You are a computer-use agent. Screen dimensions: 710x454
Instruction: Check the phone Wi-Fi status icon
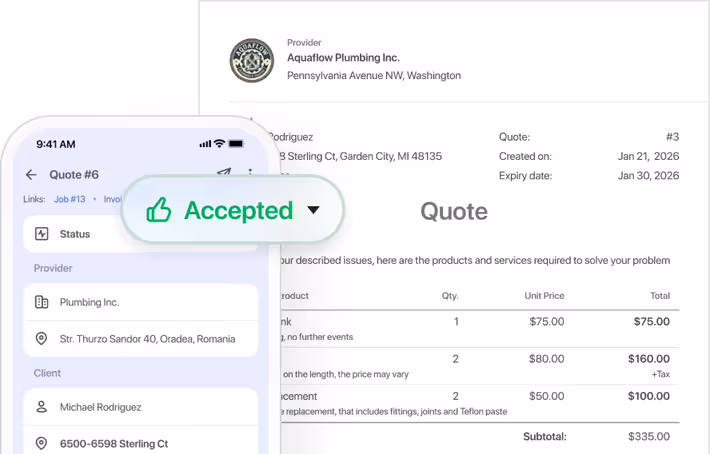pos(220,144)
